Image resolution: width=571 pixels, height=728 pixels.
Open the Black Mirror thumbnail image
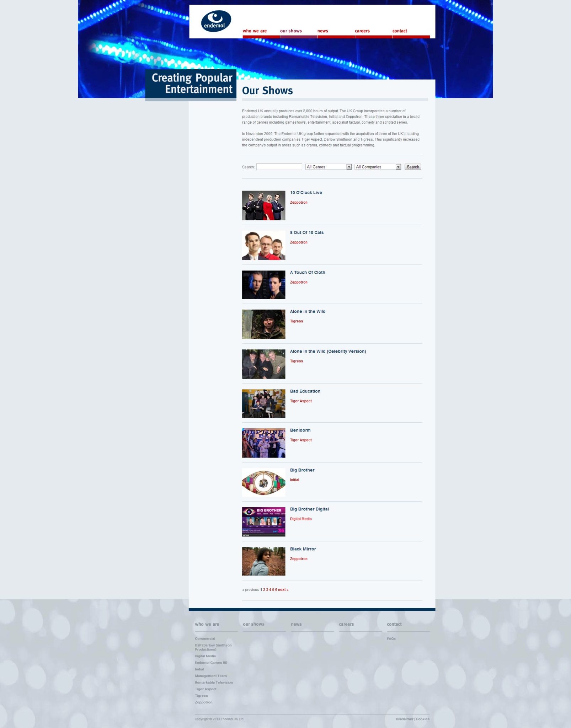tap(263, 561)
